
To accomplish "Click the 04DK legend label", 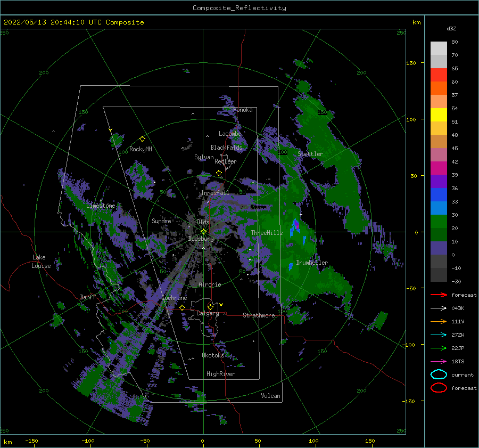I will 458,308.
